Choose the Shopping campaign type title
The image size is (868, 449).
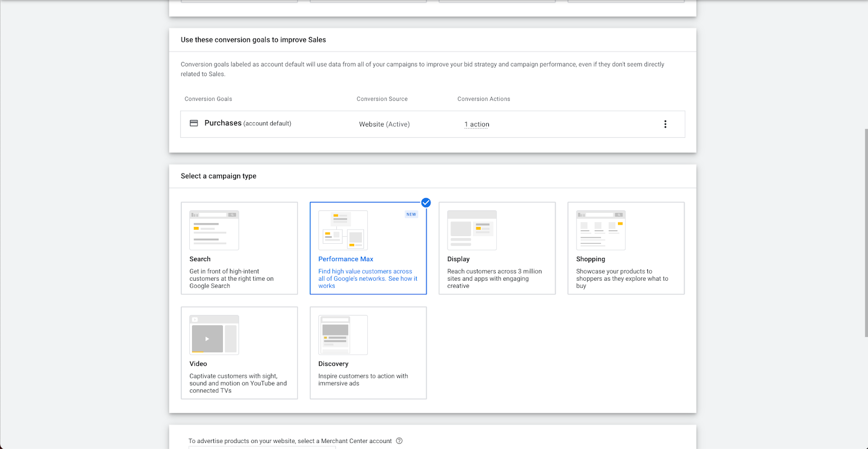(x=590, y=259)
